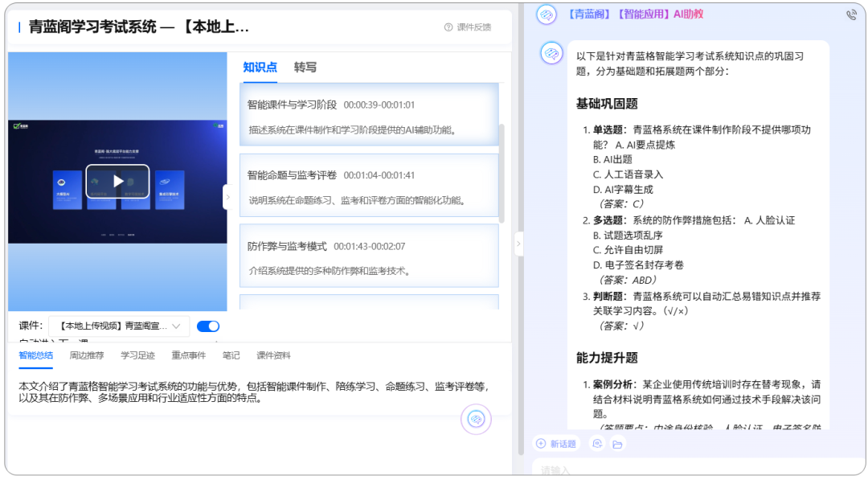868x488 pixels.
Task: Click the avatar icon beside the AI reply
Action: (552, 55)
